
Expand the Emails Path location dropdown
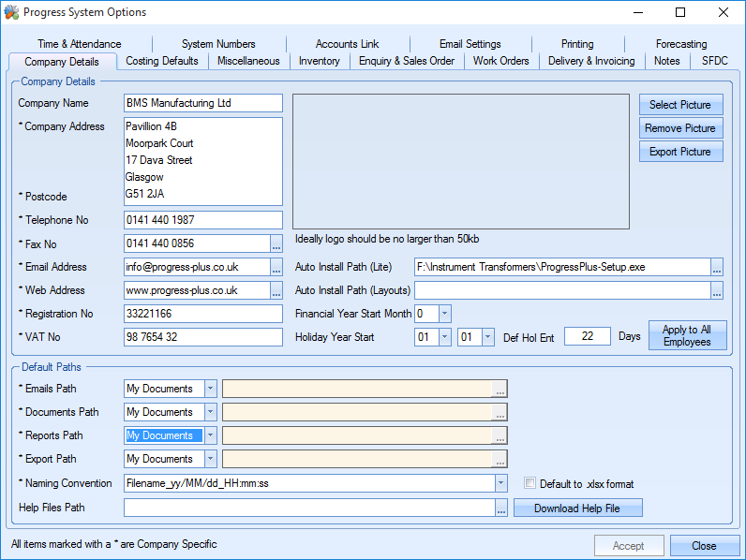(210, 389)
